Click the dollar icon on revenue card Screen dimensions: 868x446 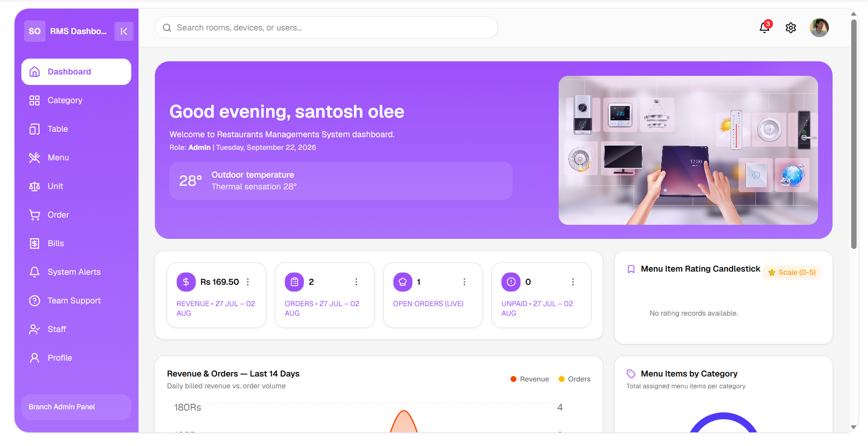click(186, 282)
